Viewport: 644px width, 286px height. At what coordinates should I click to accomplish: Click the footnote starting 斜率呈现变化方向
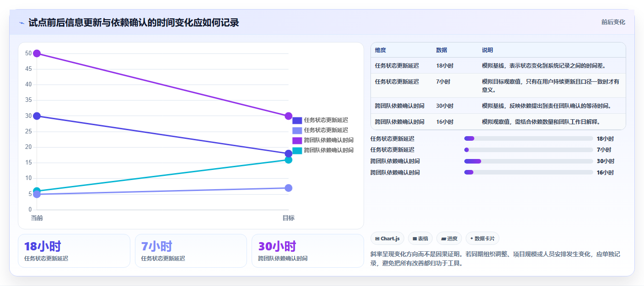495,259
